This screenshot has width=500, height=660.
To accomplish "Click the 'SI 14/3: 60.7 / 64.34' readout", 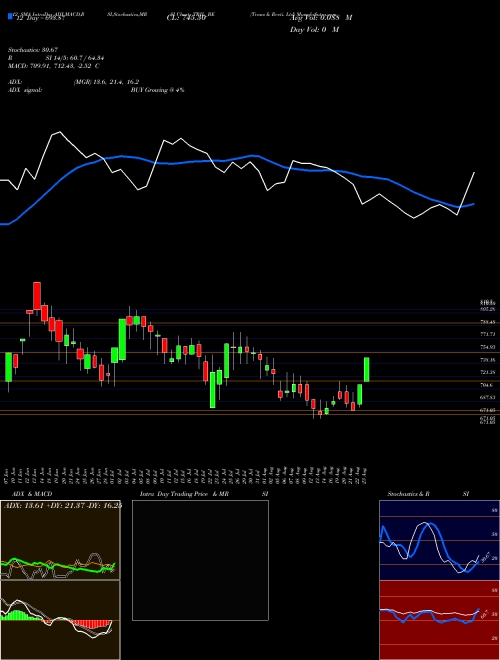I will tap(75, 58).
